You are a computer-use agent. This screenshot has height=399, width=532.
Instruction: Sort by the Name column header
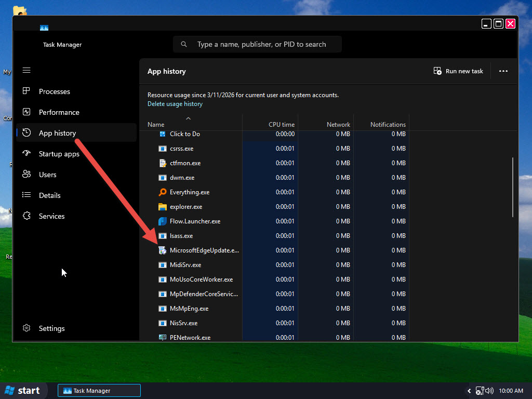coord(156,125)
